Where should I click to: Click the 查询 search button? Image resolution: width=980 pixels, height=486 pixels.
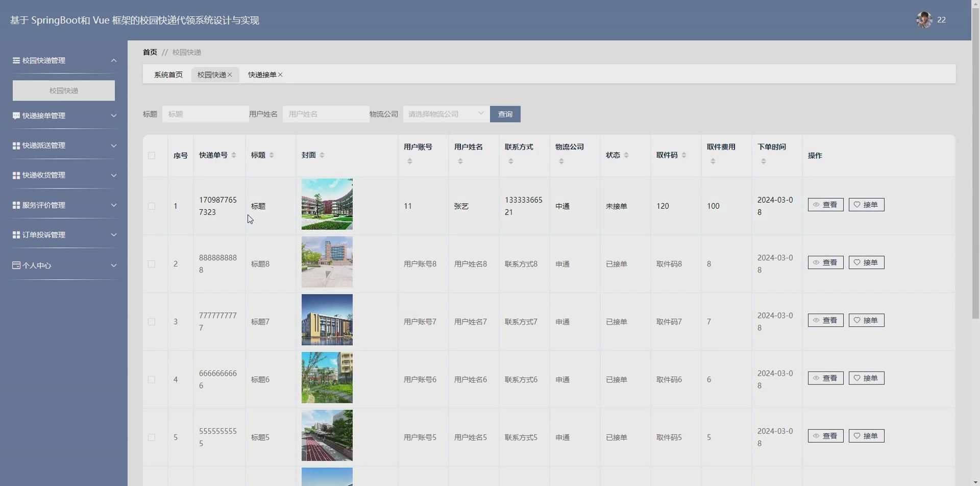(505, 114)
